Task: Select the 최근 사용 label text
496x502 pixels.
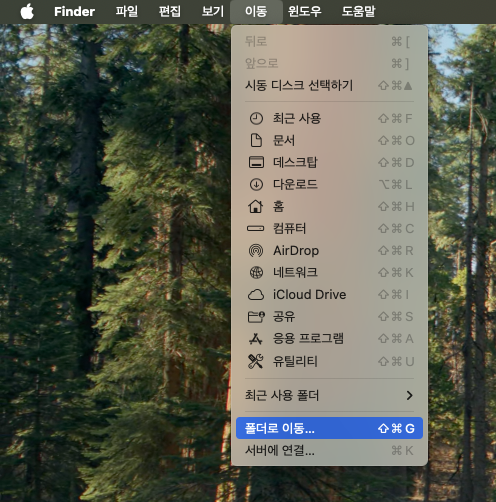Action: (x=297, y=118)
